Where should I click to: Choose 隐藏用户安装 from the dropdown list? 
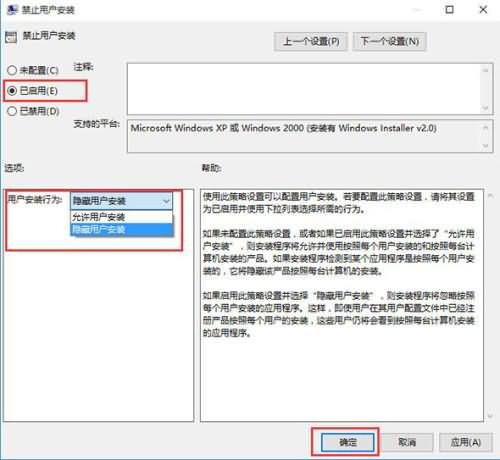pyautogui.click(x=121, y=229)
